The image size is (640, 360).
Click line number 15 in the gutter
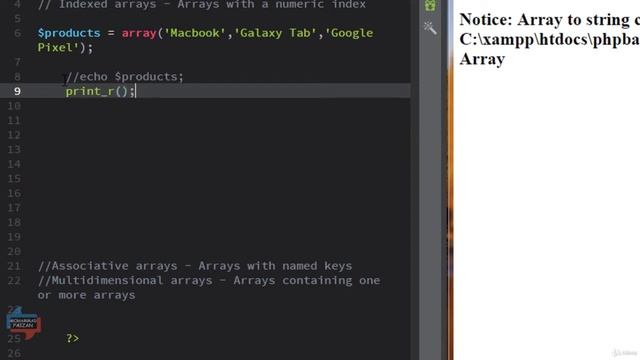(x=14, y=178)
